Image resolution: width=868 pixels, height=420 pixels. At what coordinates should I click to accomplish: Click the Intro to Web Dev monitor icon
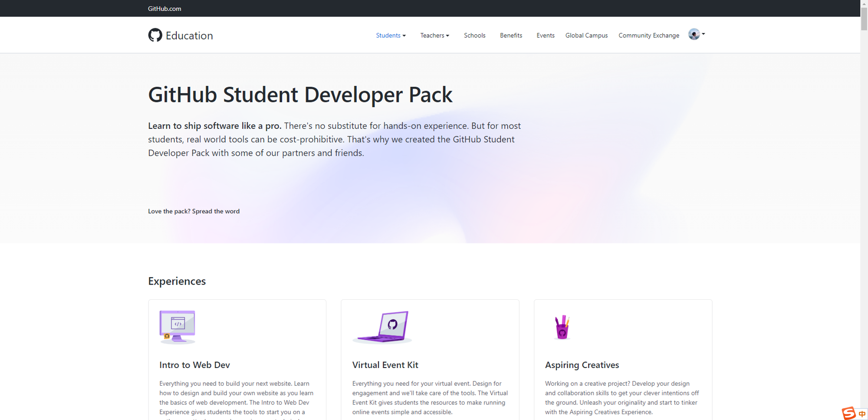pos(177,327)
